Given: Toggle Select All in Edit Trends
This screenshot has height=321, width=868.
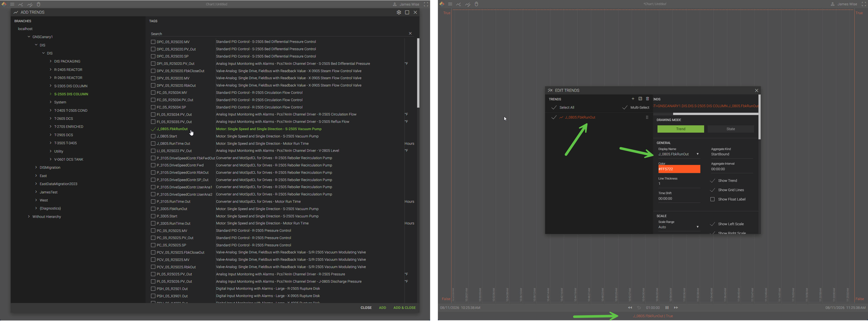Looking at the screenshot, I should (554, 108).
